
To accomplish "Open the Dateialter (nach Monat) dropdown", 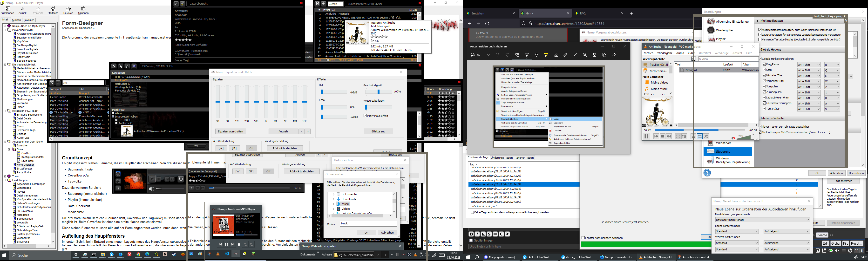I will click(x=762, y=220).
